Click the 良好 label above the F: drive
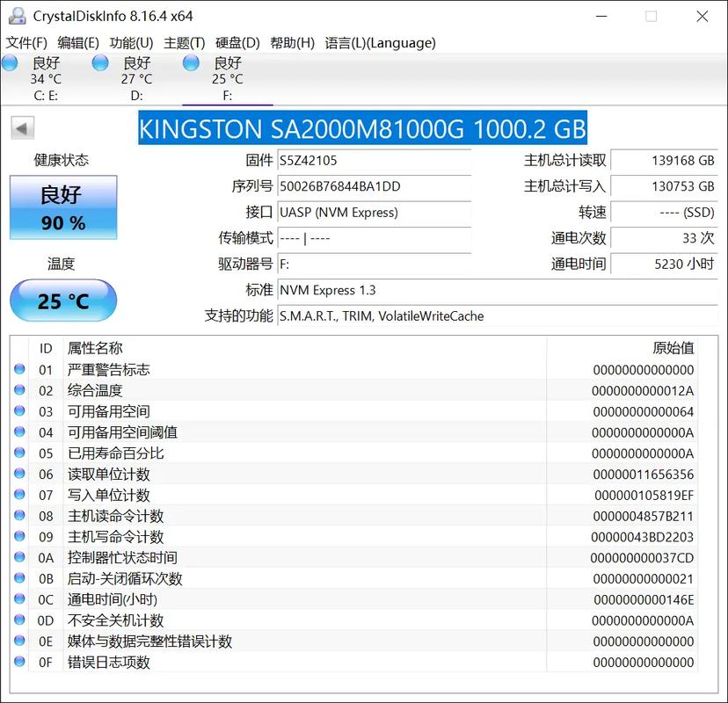The width and height of the screenshot is (728, 703). tap(227, 62)
